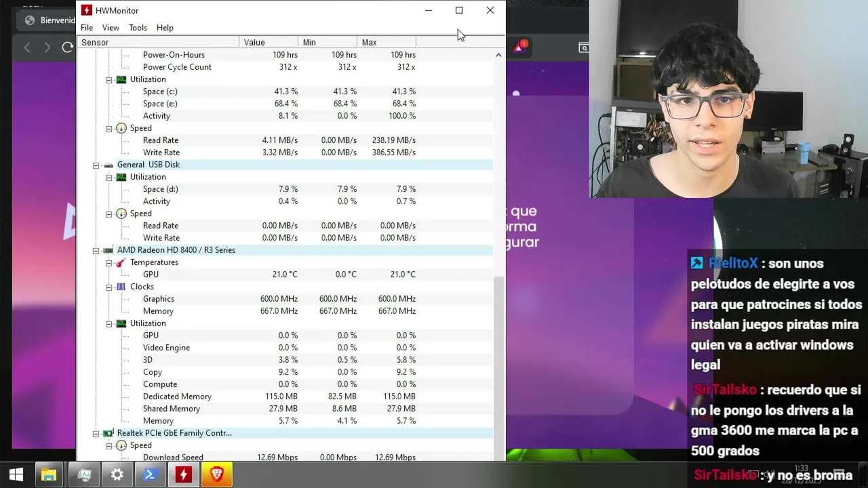Click the Utilization chart icon under AMD Radeon
The width and height of the screenshot is (868, 488).
tap(121, 323)
